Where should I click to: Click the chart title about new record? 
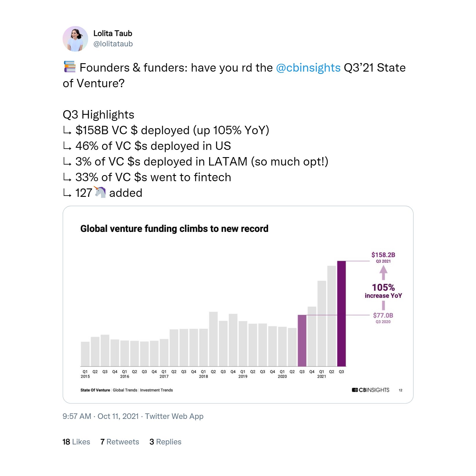coord(174,229)
